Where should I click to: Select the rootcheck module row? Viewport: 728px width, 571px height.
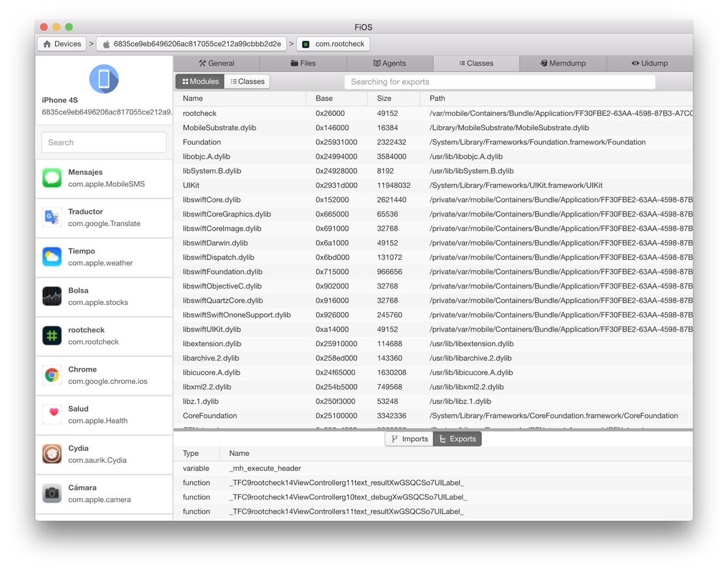pyautogui.click(x=433, y=113)
